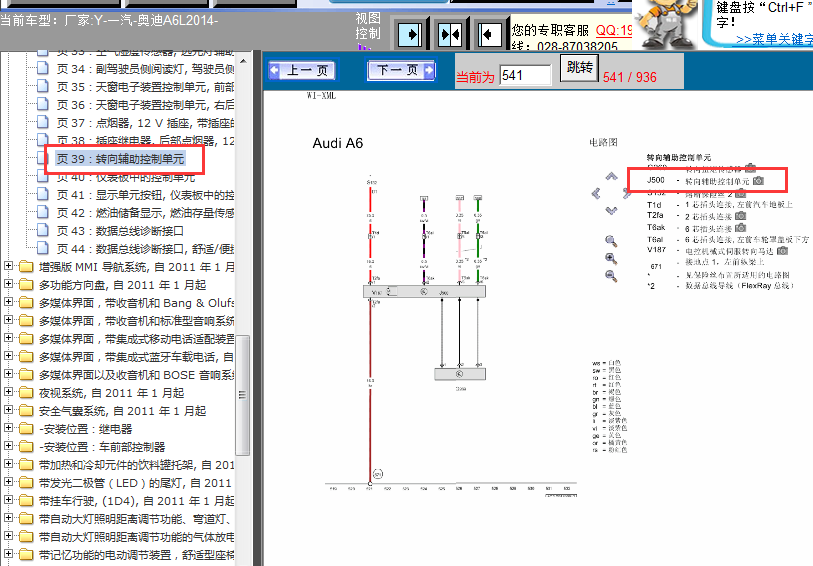Open the QQ customer service link
This screenshot has width=813, height=566.
click(x=614, y=31)
